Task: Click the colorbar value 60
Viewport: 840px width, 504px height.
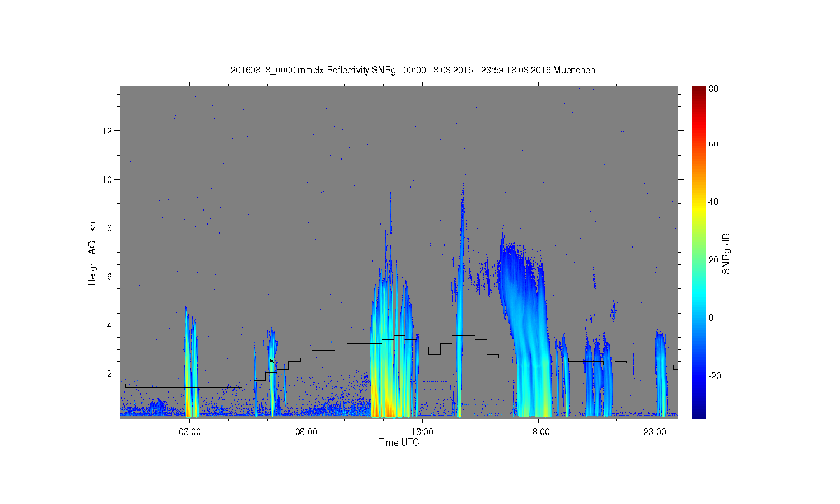Action: click(x=713, y=144)
